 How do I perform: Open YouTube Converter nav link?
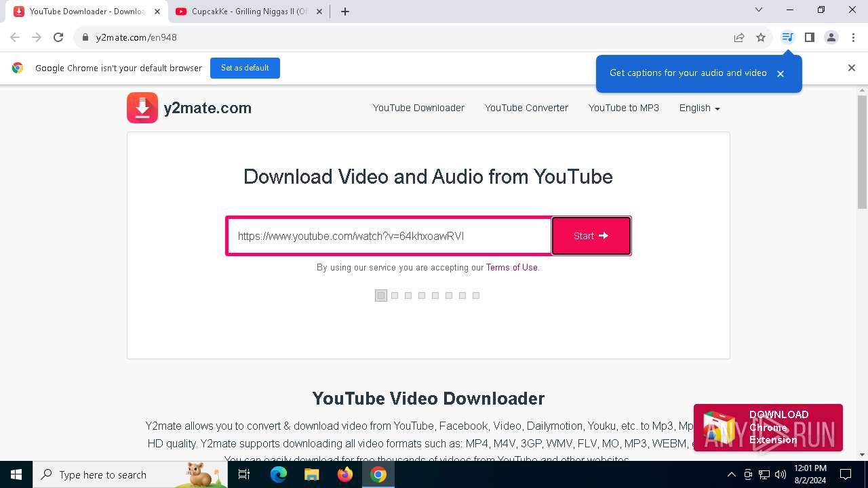coord(526,108)
